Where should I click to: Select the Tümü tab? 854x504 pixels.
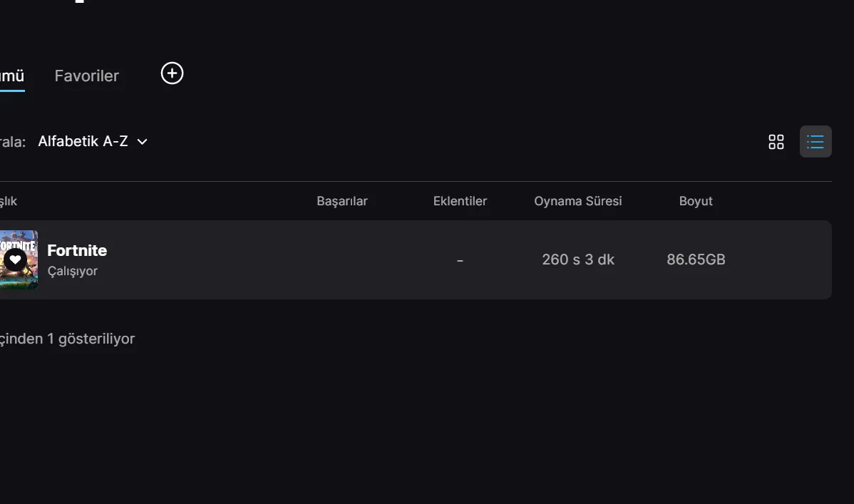click(x=11, y=76)
